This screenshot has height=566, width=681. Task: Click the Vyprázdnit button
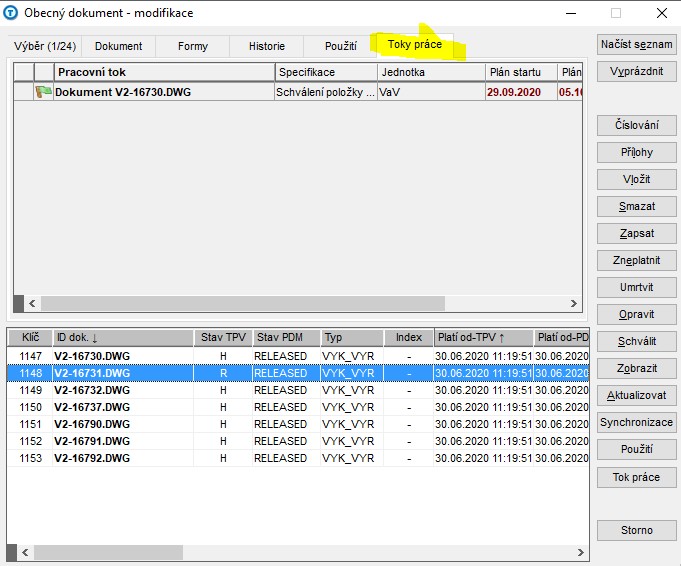click(x=636, y=71)
